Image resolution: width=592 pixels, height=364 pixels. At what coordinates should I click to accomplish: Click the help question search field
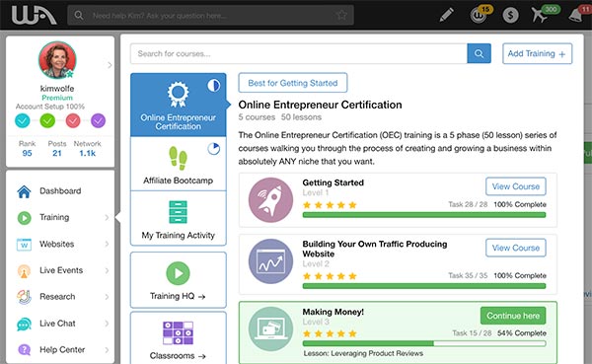coord(211,15)
